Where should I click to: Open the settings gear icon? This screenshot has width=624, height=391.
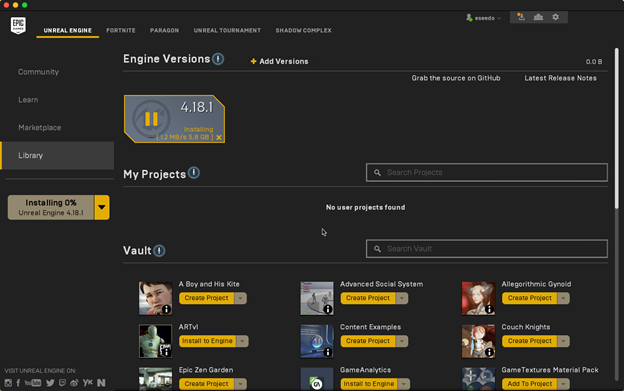(556, 17)
